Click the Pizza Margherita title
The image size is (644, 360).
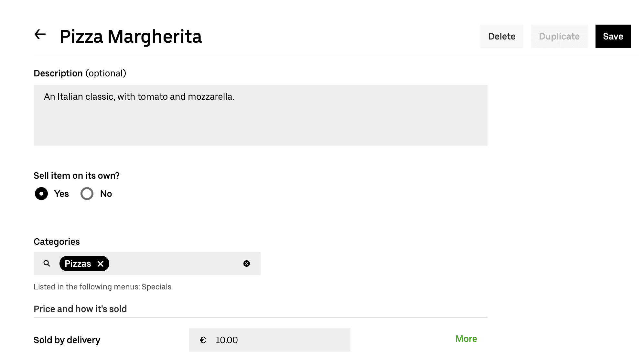coord(131,36)
